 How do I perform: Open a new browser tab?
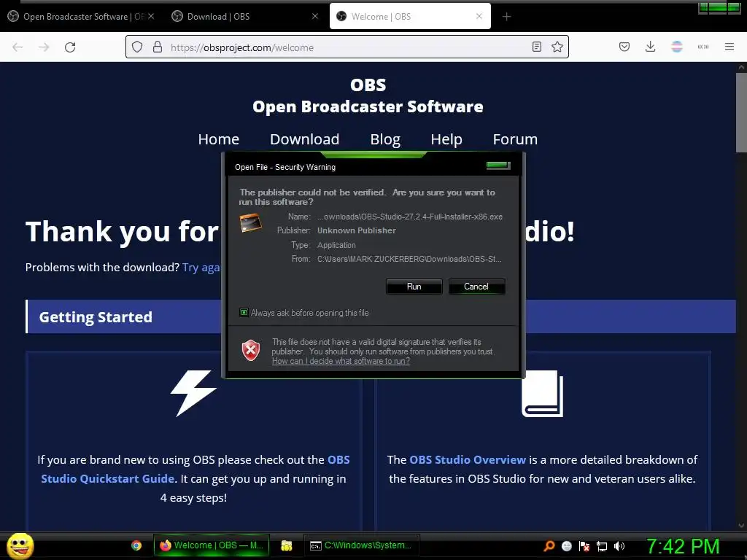[507, 17]
